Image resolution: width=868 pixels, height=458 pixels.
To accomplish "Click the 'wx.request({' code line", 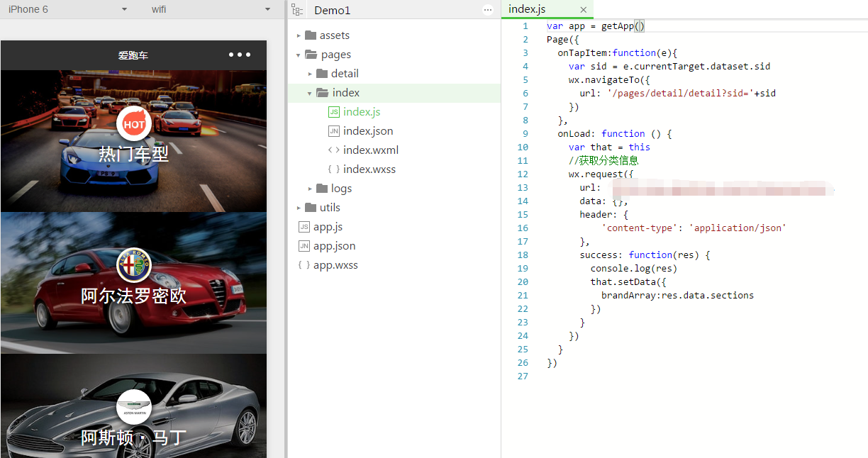I will tap(601, 174).
